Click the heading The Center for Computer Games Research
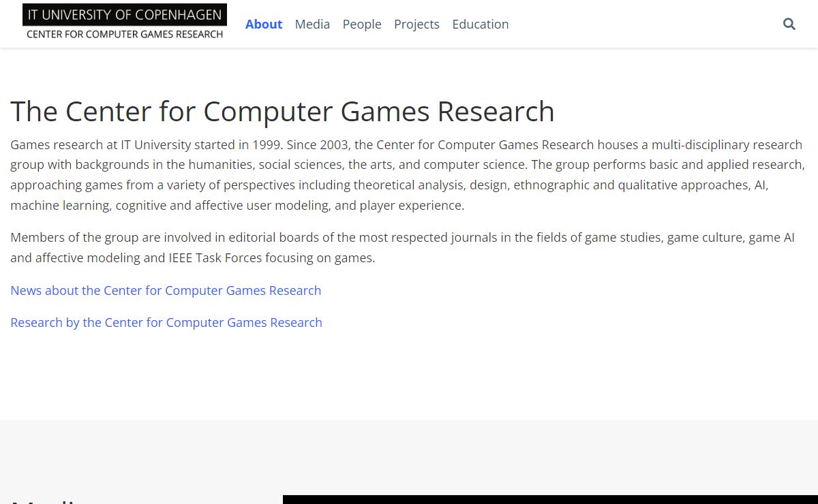Screen dimensions: 818x504 (282, 111)
